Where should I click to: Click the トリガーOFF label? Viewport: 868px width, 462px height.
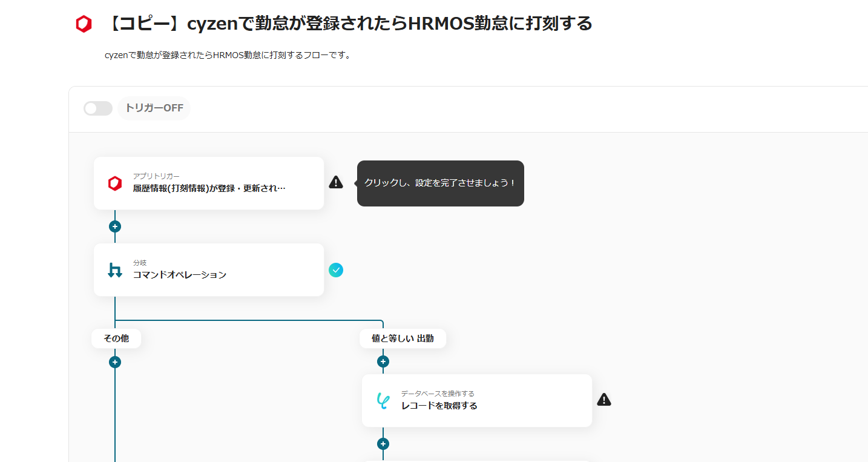154,108
